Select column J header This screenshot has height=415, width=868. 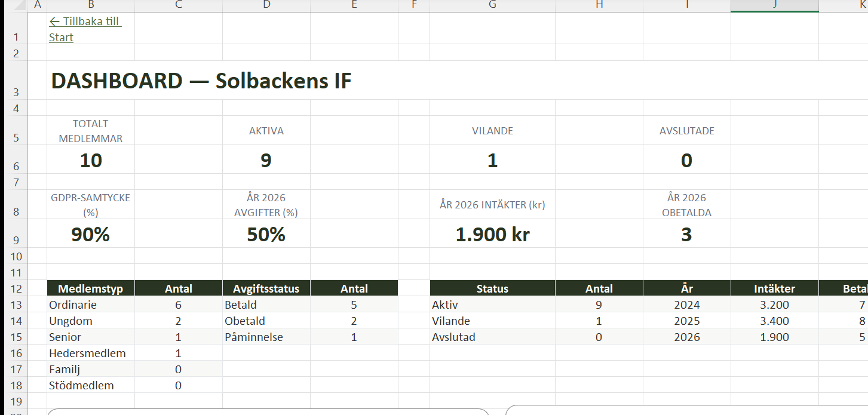click(774, 5)
